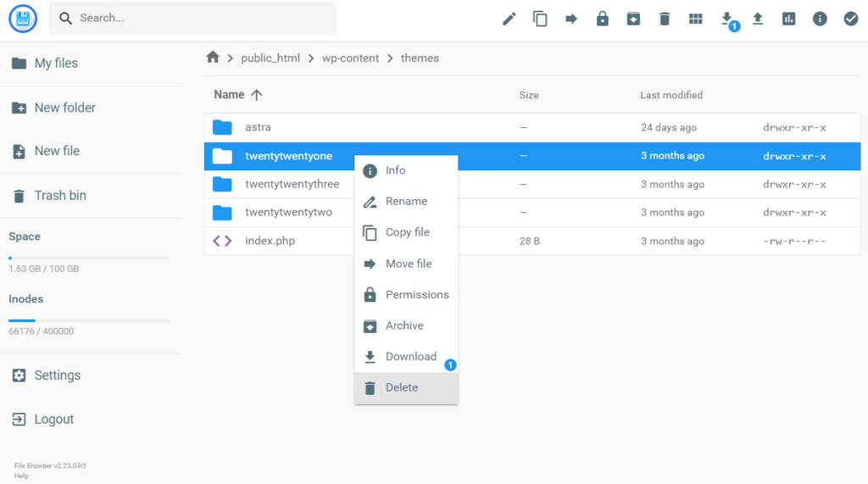
Task: Click New folder in the sidebar
Action: coord(64,108)
